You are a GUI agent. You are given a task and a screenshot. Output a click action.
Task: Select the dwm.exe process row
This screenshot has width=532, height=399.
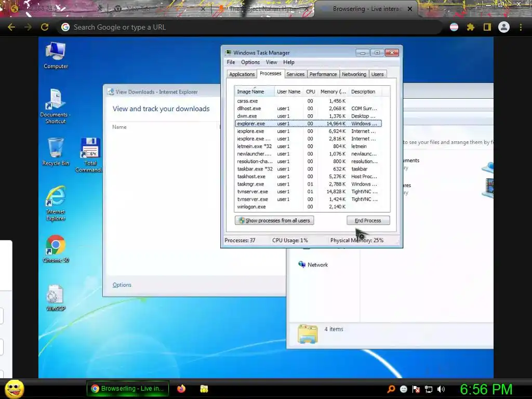pos(308,116)
